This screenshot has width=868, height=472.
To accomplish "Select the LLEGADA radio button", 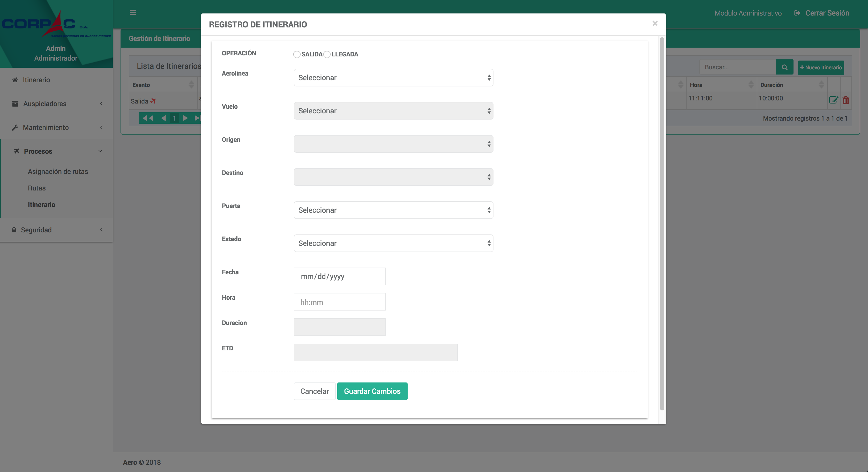I will [x=327, y=54].
